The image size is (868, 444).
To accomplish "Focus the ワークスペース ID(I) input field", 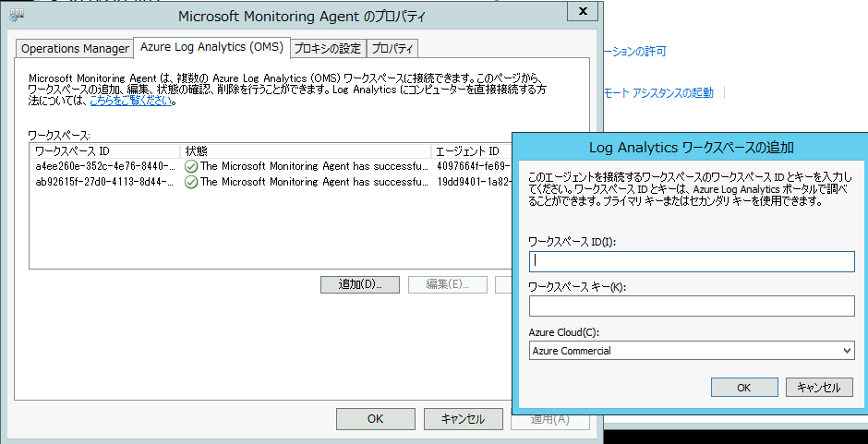I will [x=692, y=261].
